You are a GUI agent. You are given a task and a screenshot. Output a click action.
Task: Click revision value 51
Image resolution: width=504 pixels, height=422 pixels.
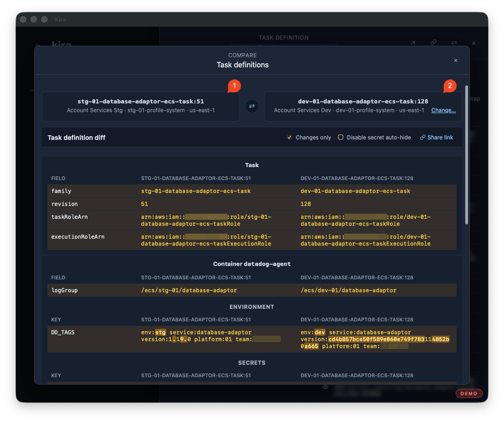[144, 204]
